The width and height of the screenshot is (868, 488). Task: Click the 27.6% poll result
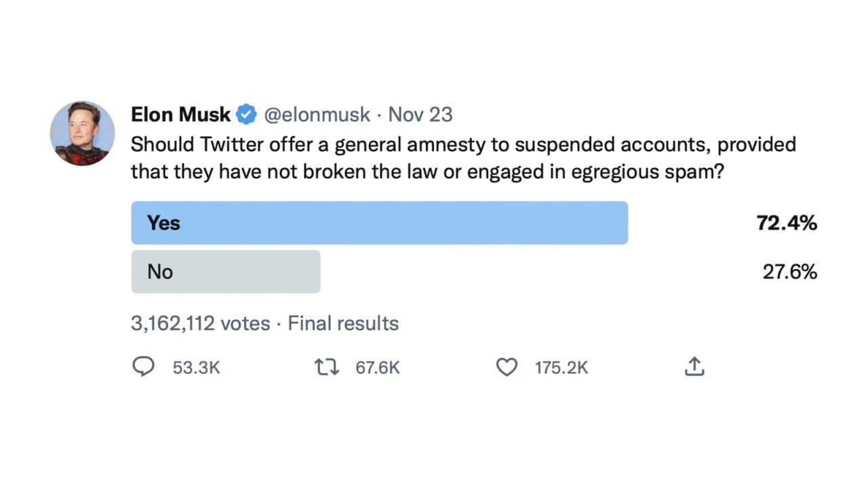(789, 272)
